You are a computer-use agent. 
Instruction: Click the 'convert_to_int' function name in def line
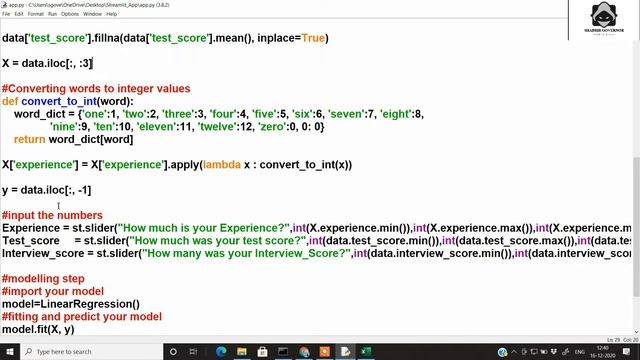point(59,101)
